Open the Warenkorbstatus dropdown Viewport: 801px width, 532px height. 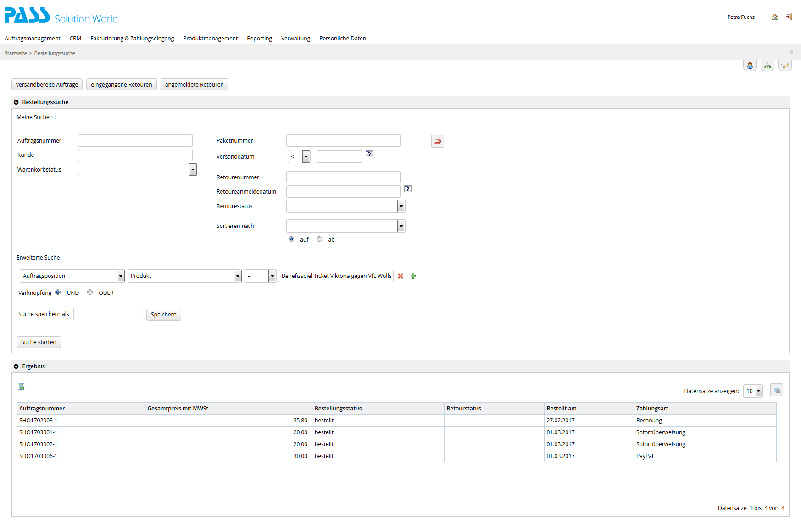pos(193,170)
